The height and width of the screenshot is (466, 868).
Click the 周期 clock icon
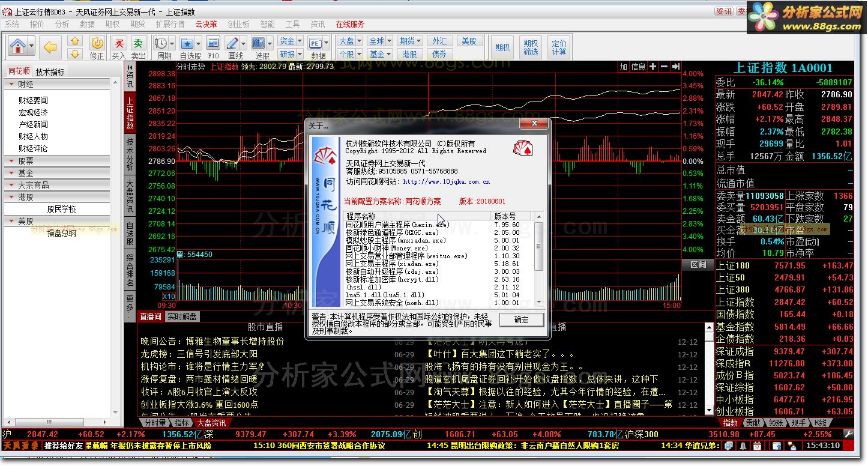(x=161, y=43)
